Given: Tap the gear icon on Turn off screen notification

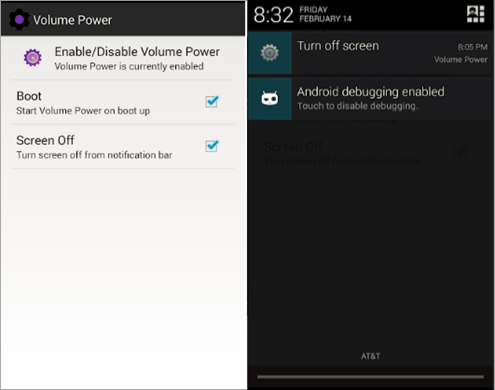Looking at the screenshot, I should [x=269, y=53].
